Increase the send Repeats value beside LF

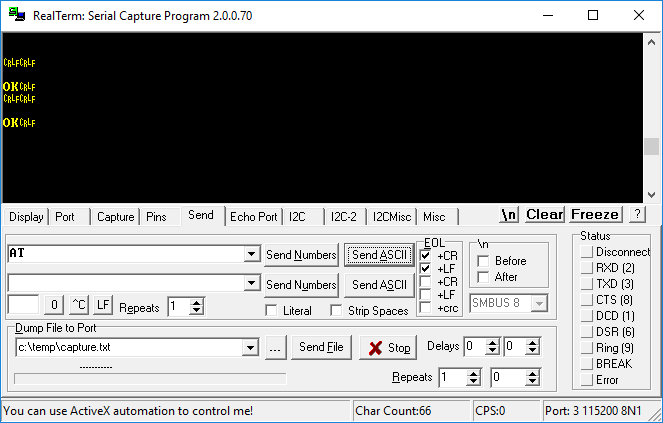(x=196, y=302)
